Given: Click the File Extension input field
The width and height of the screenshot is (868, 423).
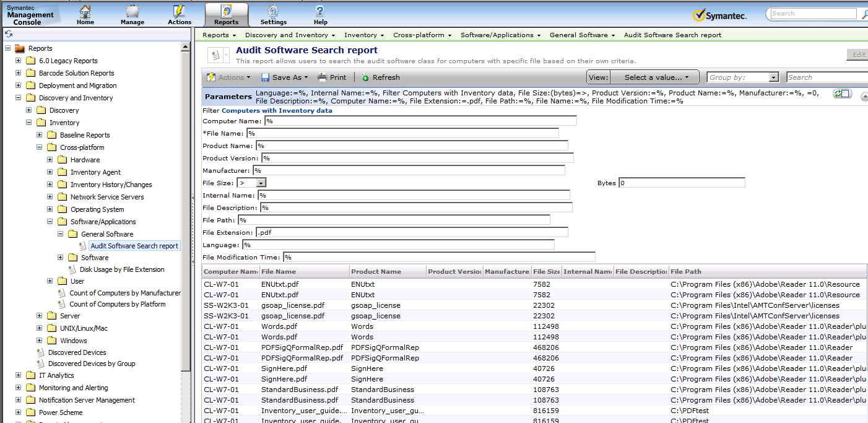Looking at the screenshot, I should point(412,232).
